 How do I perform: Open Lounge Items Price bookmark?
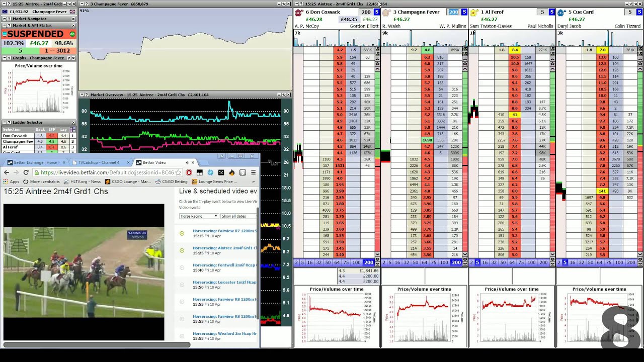(x=214, y=182)
